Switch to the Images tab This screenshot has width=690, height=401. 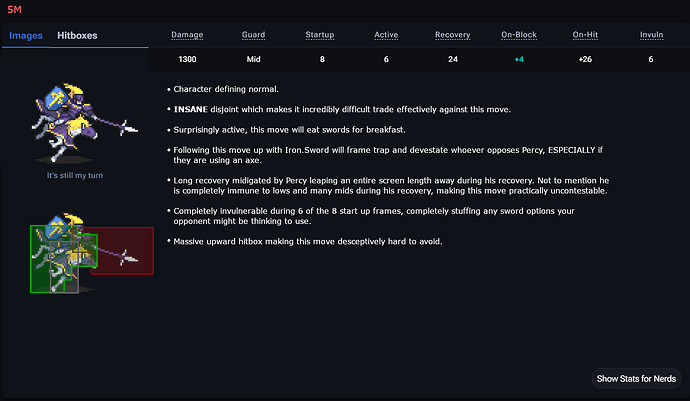pyautogui.click(x=26, y=35)
